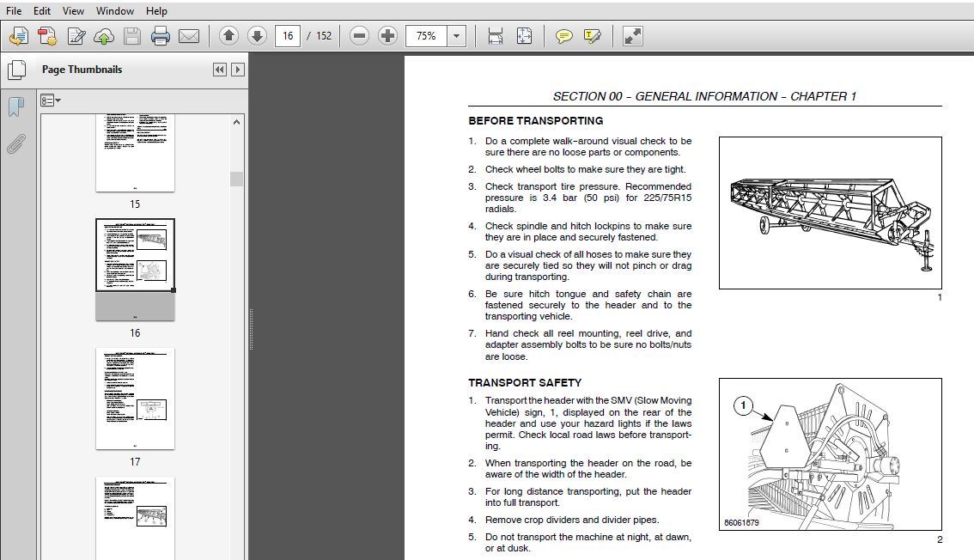Click the SMV sign illustration figure 2
Image resolution: width=974 pixels, height=560 pixels.
click(x=831, y=453)
